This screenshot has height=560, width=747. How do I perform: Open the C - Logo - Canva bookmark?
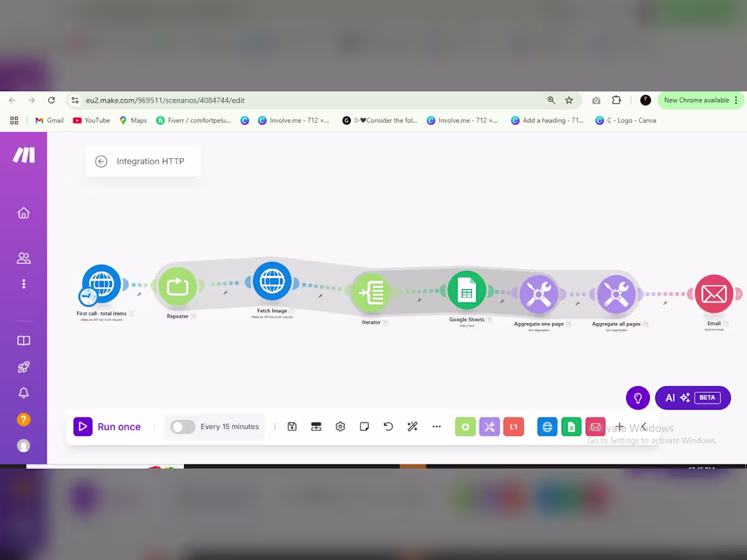click(626, 120)
